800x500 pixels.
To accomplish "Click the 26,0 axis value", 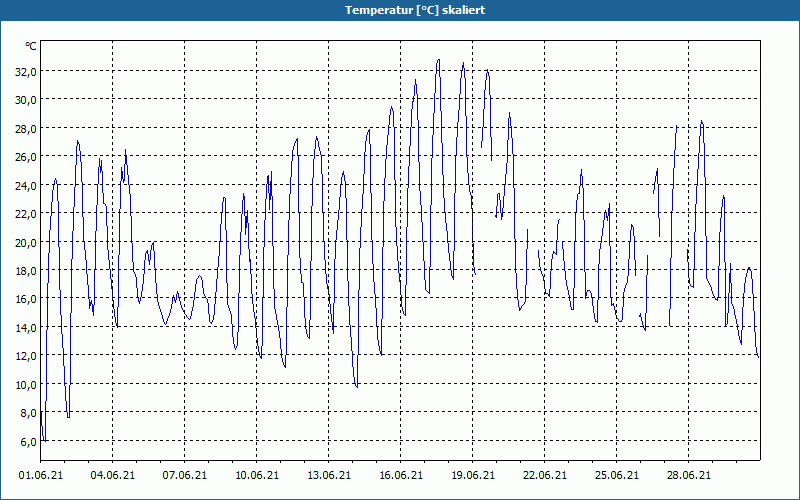I will [x=26, y=157].
